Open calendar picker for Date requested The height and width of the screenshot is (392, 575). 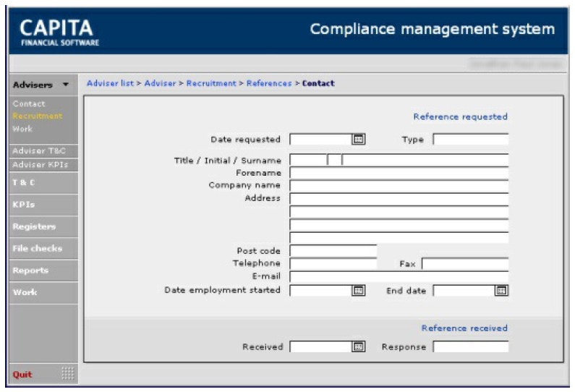[x=358, y=140]
